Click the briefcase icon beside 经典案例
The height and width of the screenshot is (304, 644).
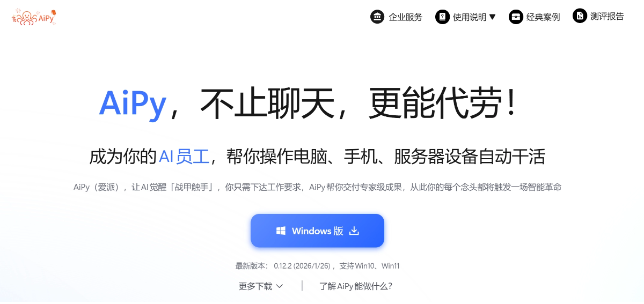point(516,17)
